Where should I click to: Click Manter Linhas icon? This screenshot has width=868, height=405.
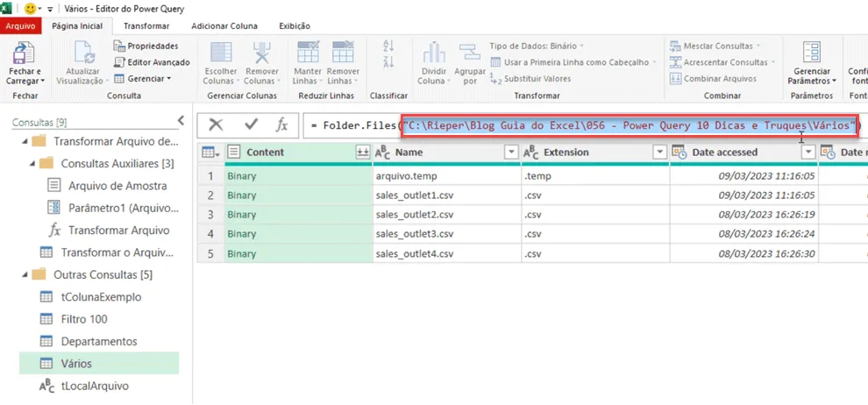[308, 53]
